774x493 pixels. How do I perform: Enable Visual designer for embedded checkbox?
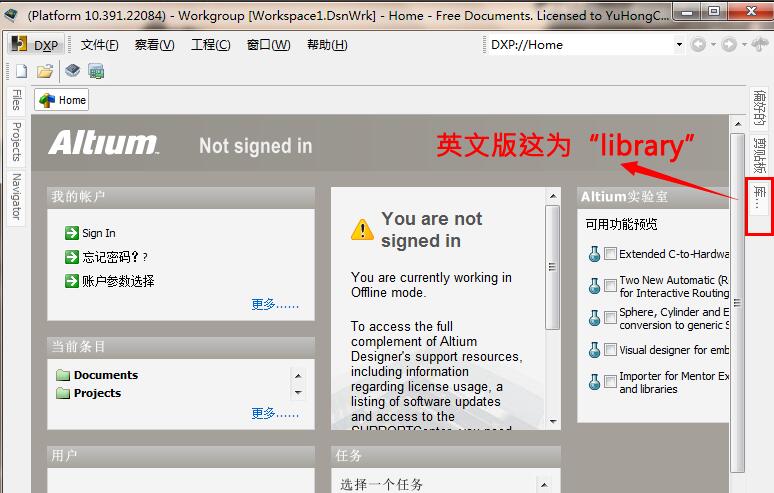pyautogui.click(x=610, y=349)
